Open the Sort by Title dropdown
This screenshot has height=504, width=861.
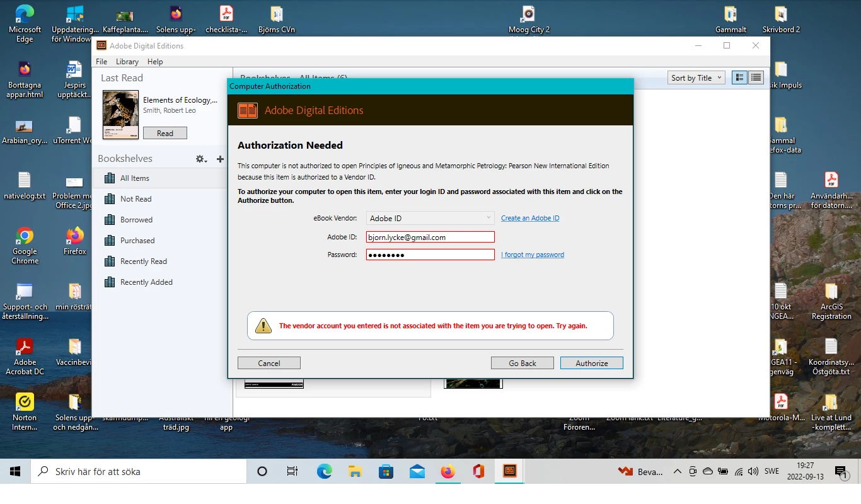(696, 77)
